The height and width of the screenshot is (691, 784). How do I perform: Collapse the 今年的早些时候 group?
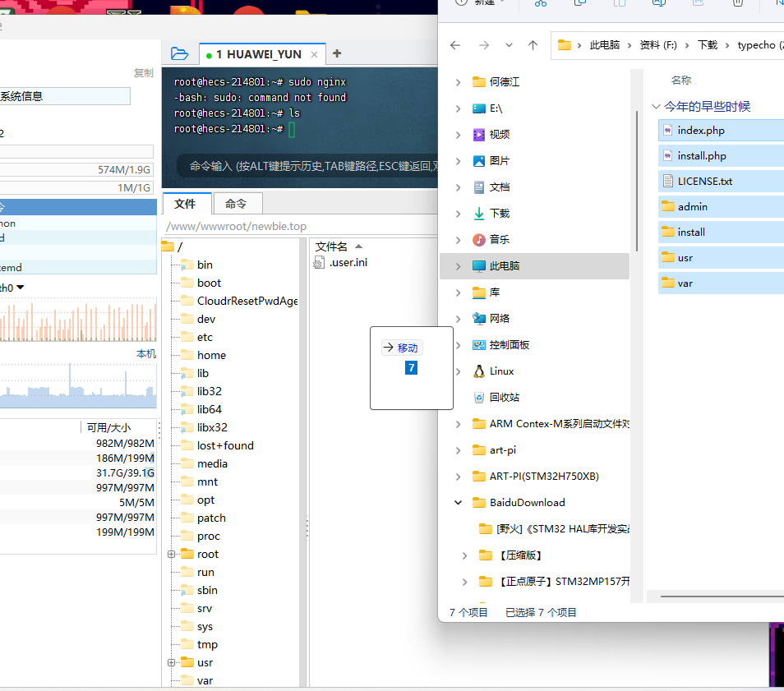click(x=657, y=106)
